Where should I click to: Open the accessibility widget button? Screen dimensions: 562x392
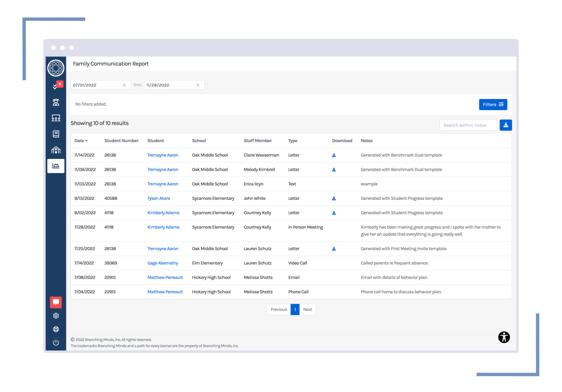[504, 337]
